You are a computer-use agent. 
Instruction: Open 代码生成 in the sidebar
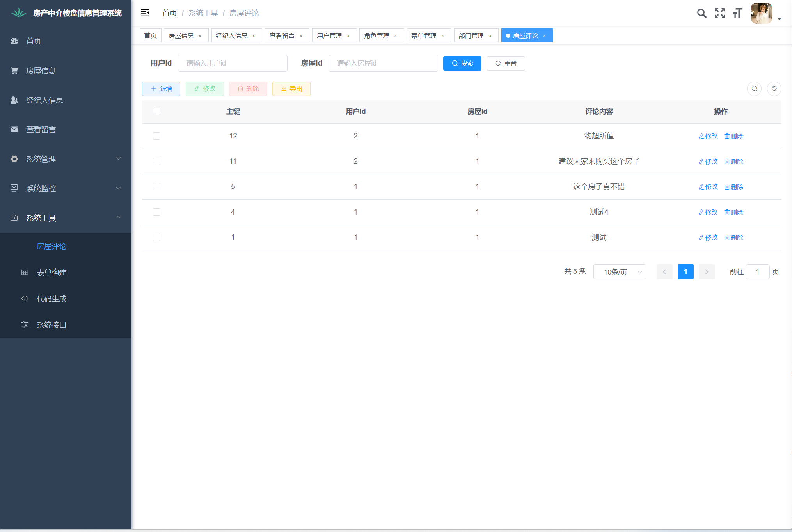click(51, 299)
